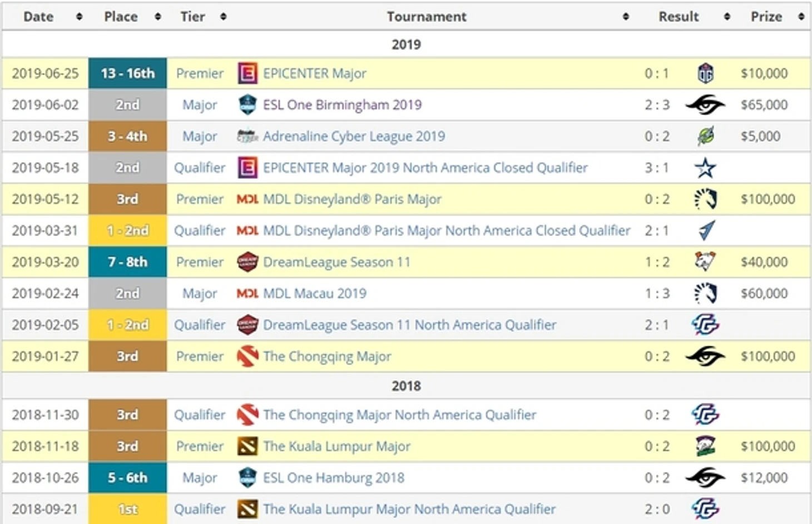This screenshot has width=812, height=524.
Task: Select the Team Secret logo in ESL One Birmingham row
Action: (705, 104)
